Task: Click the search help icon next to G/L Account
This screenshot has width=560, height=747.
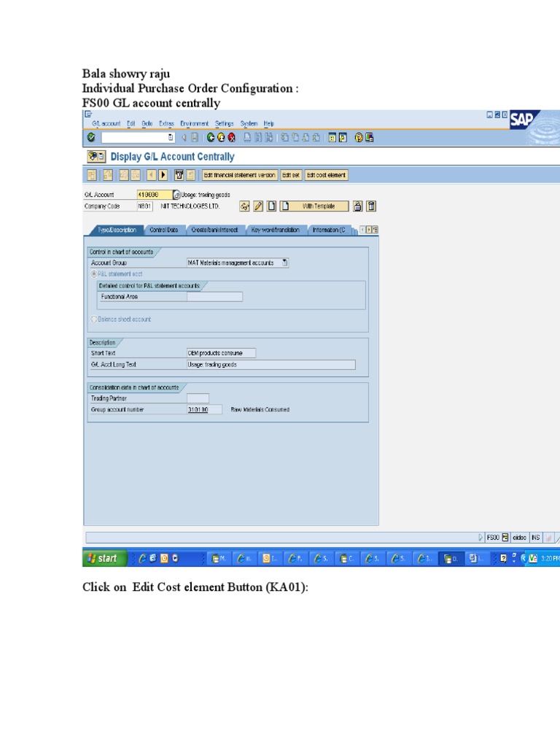Action: (176, 194)
